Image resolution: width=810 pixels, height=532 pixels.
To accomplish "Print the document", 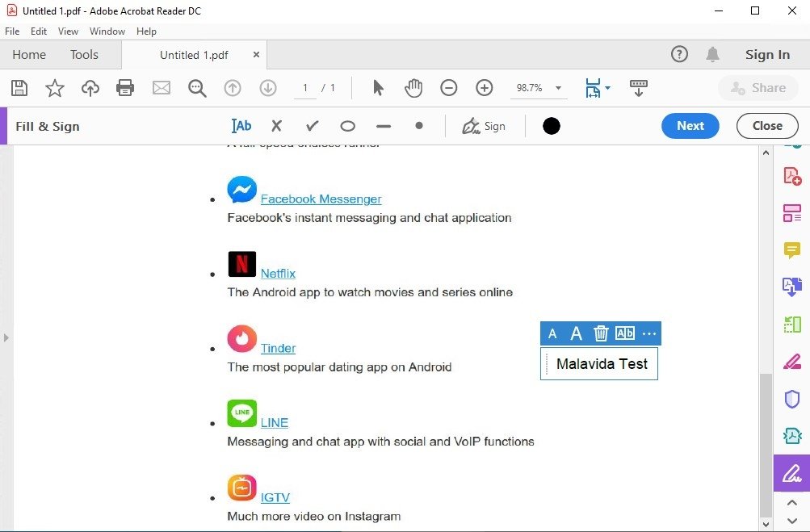I will (x=125, y=88).
